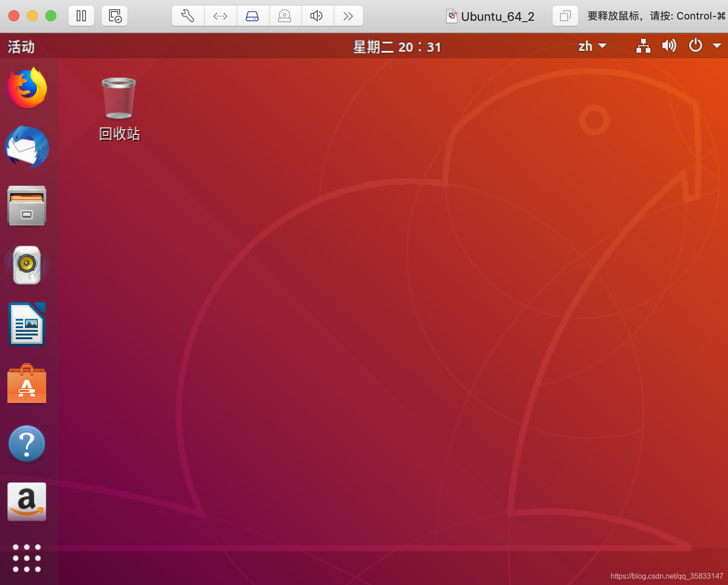Image resolution: width=728 pixels, height=585 pixels.
Task: Open the Help question mark icon
Action: 27,443
